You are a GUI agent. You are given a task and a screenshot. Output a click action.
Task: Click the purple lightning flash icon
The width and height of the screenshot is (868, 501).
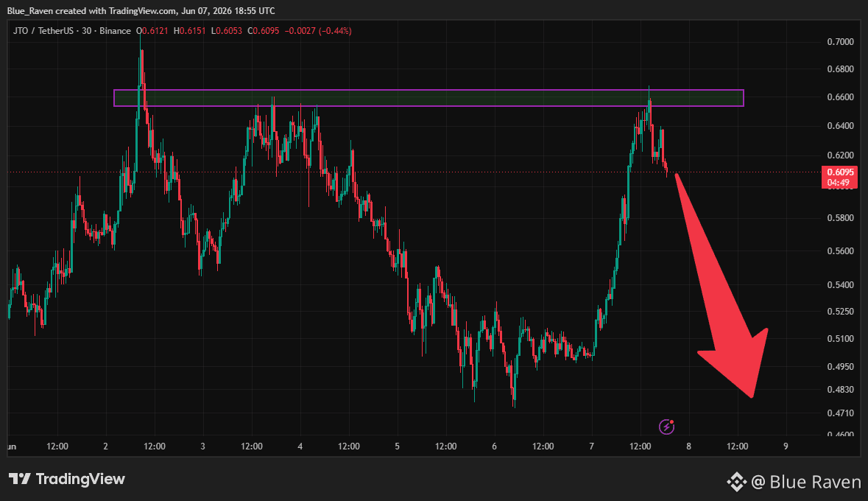tap(666, 427)
